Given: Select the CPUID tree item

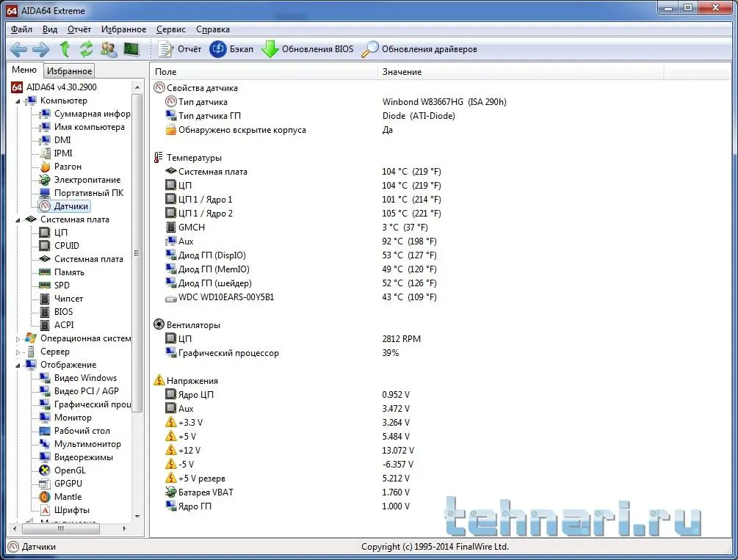Looking at the screenshot, I should (x=59, y=246).
